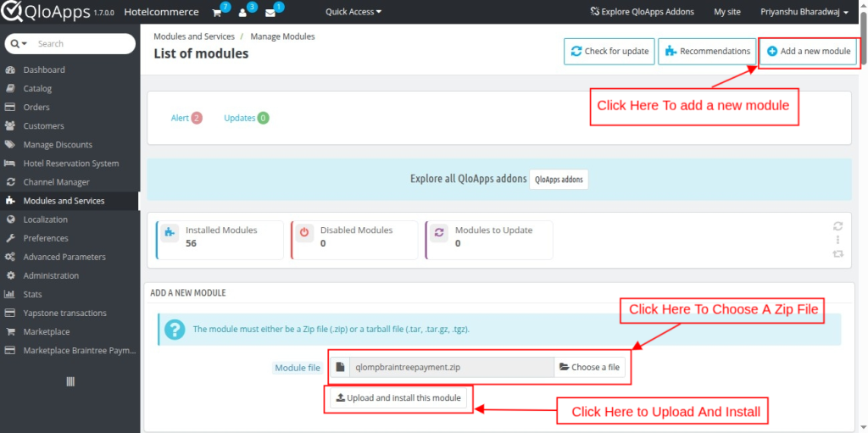
Task: Collapse the sidebar using the bars icon
Action: click(70, 382)
